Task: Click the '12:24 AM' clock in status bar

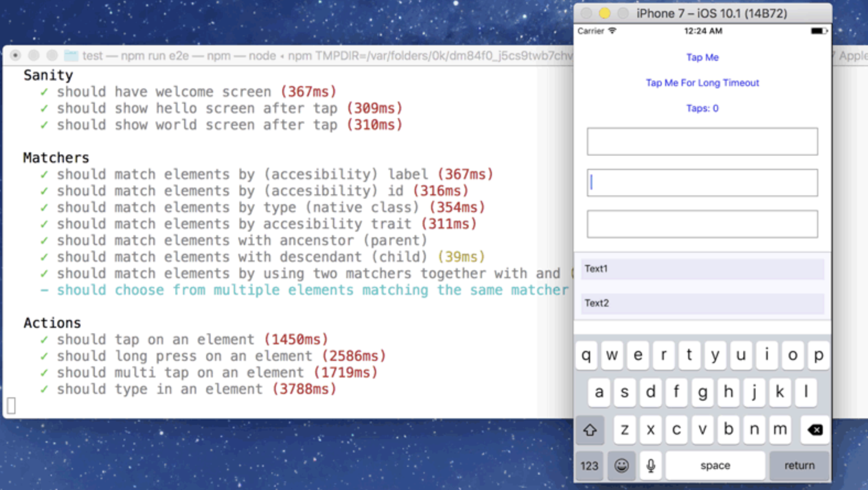Action: [703, 31]
